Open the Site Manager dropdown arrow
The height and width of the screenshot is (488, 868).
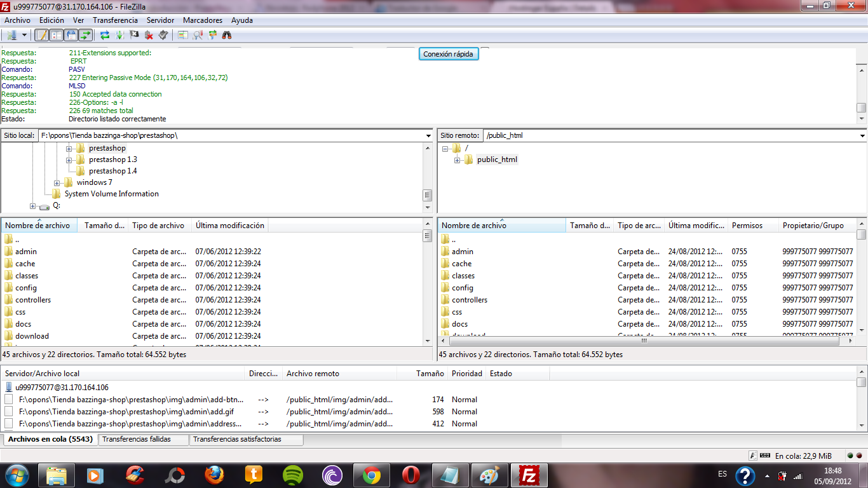tap(24, 35)
